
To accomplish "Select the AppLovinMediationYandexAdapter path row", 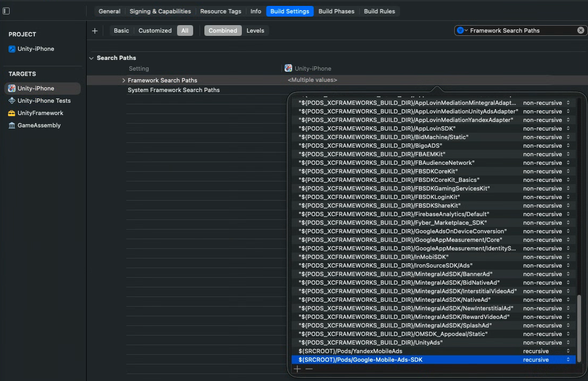I will tap(433, 120).
